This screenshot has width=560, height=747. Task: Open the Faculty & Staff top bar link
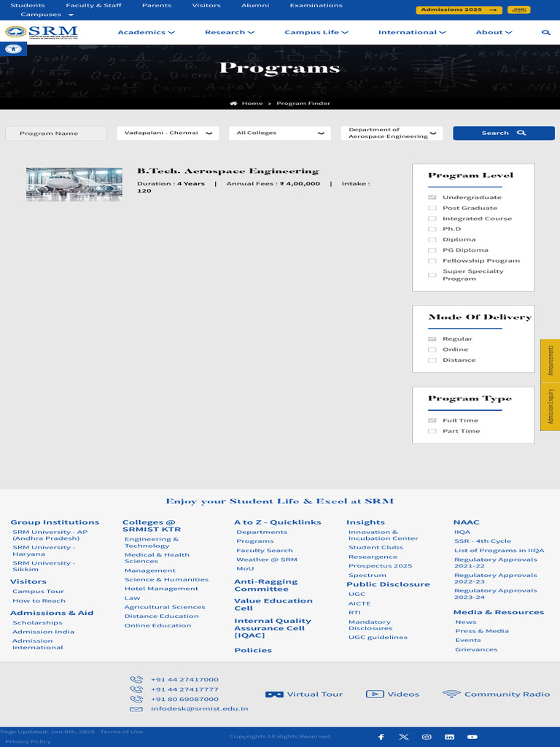[x=93, y=5]
